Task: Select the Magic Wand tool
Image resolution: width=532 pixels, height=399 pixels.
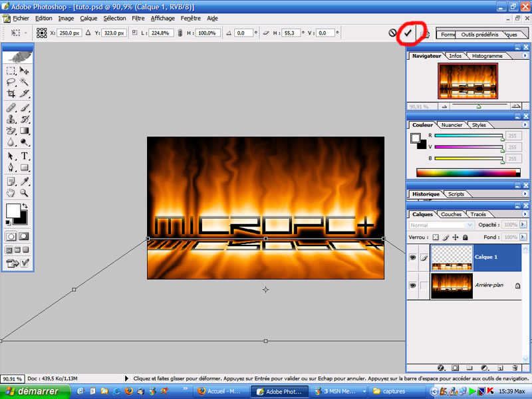Action: 24,82
